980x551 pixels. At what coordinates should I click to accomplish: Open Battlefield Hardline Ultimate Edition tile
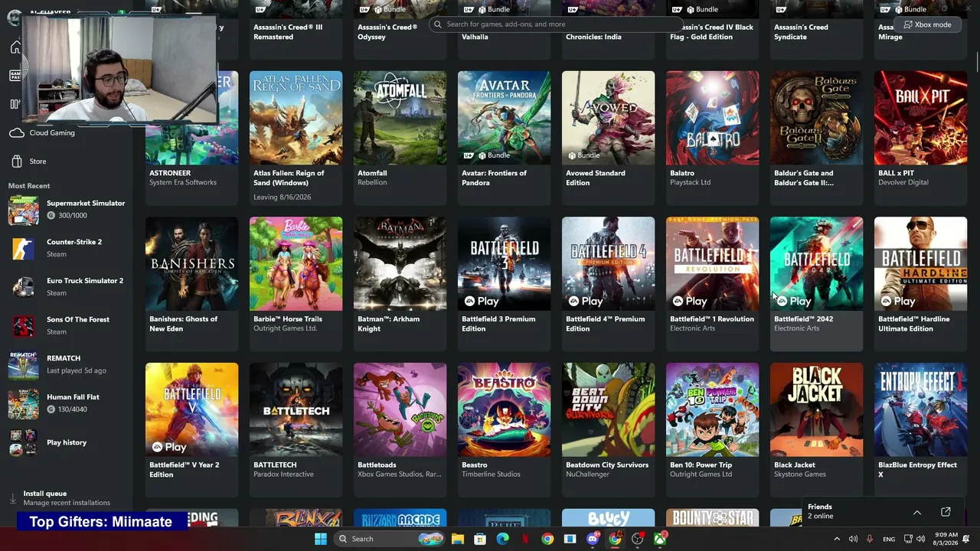coord(920,284)
